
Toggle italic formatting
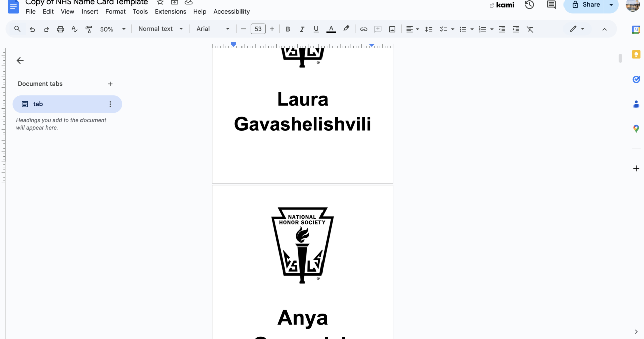302,29
